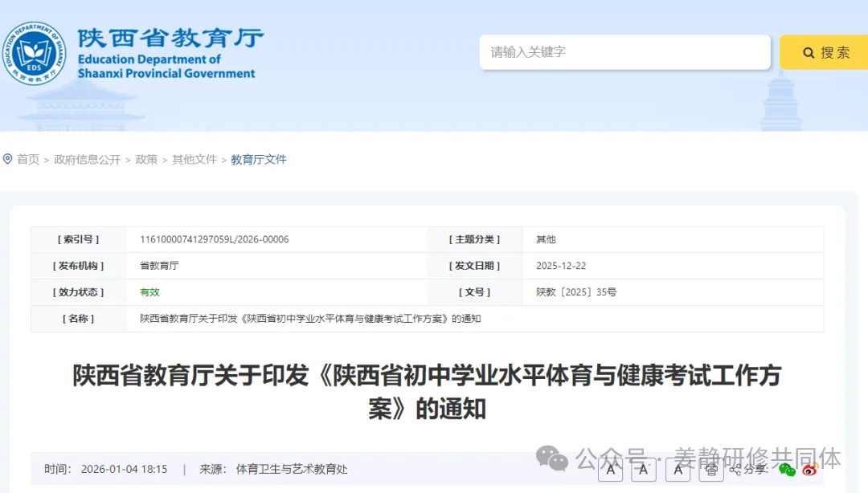Open 政府信息公开 from the breadcrumb

88,159
